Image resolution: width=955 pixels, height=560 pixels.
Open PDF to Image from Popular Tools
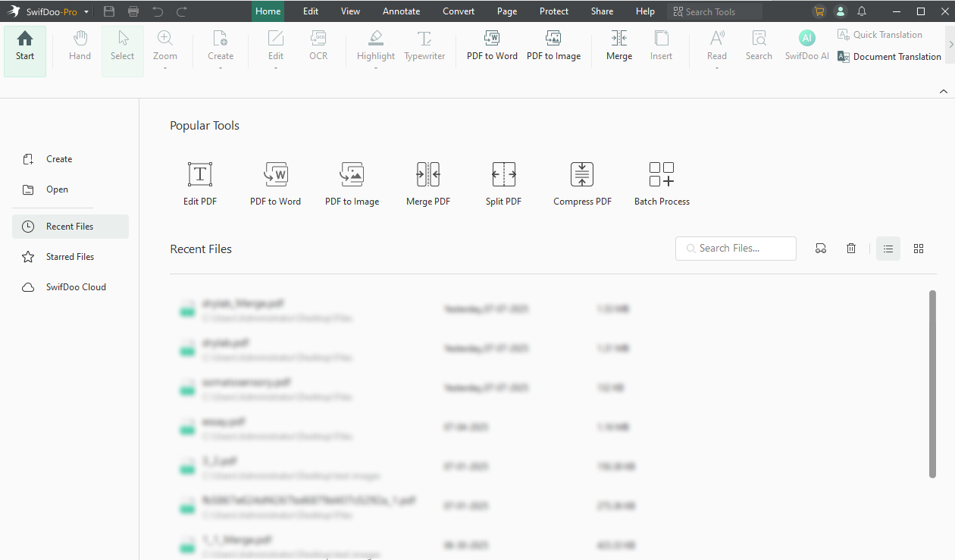(x=352, y=183)
